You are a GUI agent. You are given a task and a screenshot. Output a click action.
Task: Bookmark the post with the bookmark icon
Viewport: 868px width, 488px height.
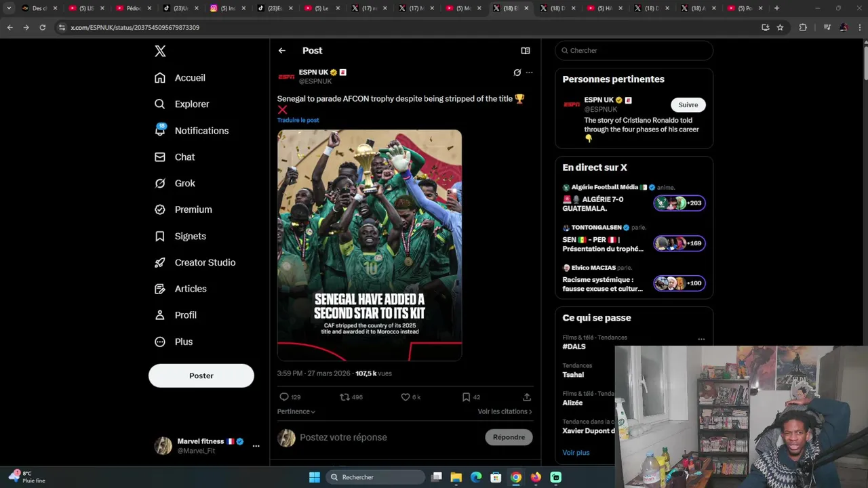coord(466,397)
